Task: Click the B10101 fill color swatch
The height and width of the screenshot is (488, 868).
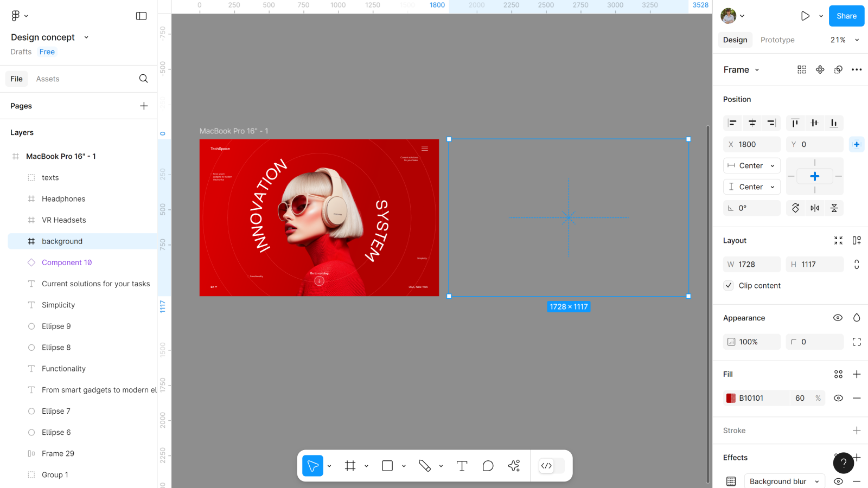Action: [x=731, y=398]
